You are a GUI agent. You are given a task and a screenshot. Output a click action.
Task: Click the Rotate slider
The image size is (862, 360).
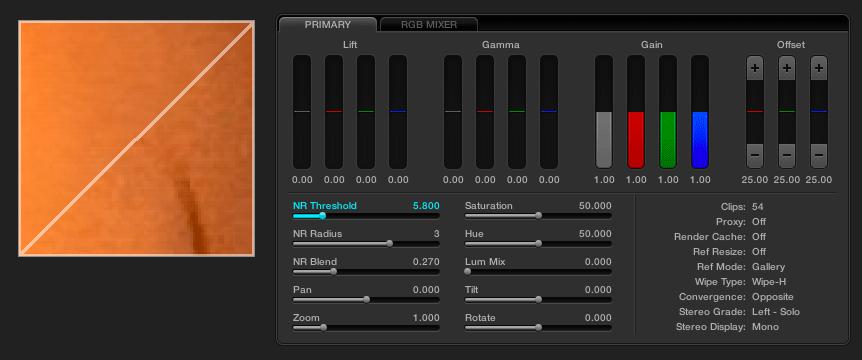point(538,328)
